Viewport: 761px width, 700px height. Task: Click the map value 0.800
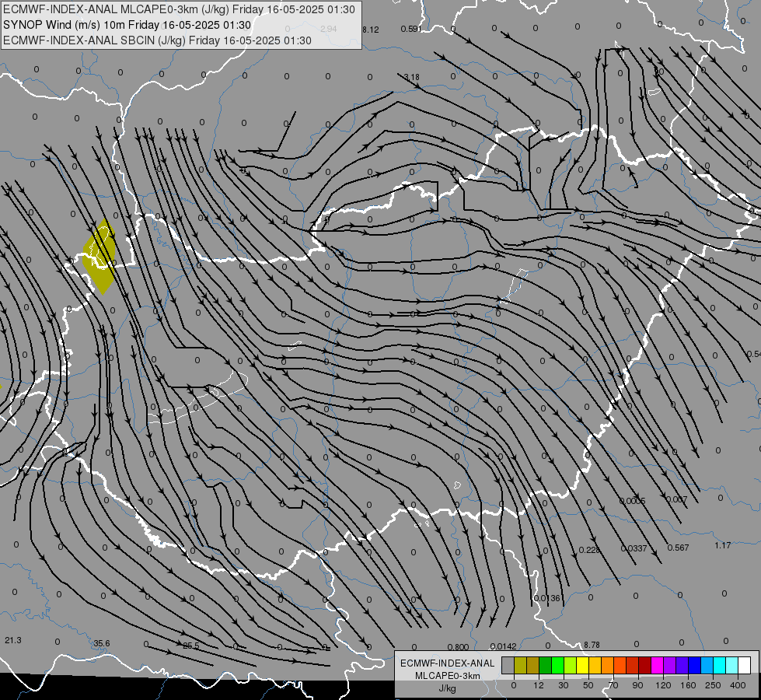click(x=458, y=646)
